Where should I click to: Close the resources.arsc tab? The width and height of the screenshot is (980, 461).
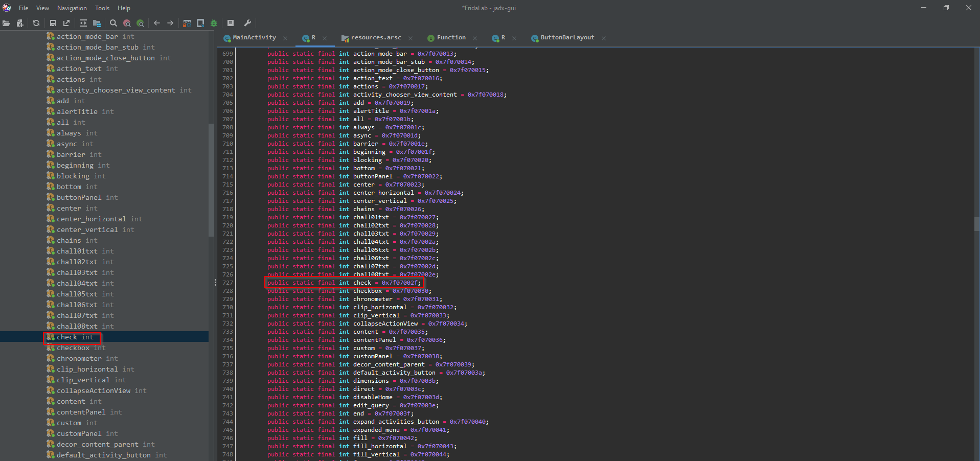pos(411,38)
